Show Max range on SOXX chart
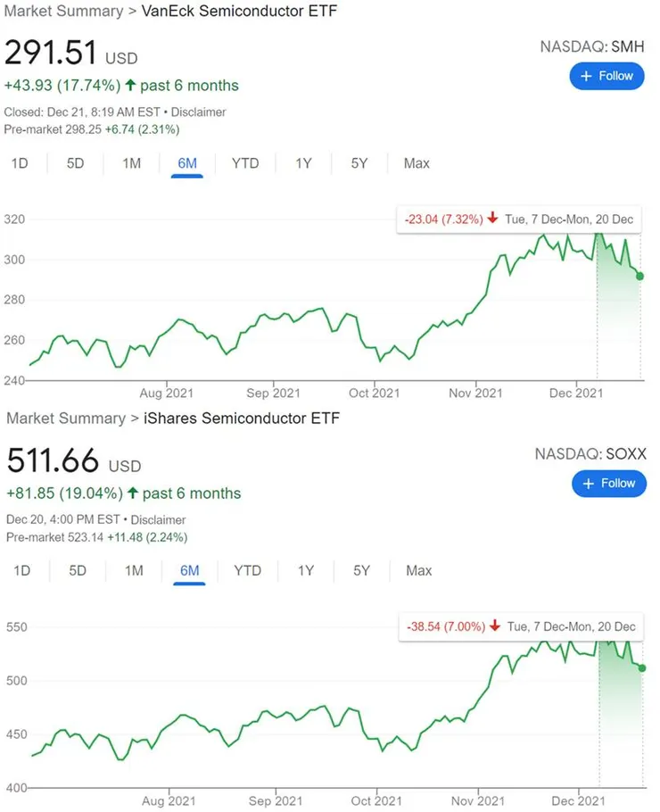 418,570
